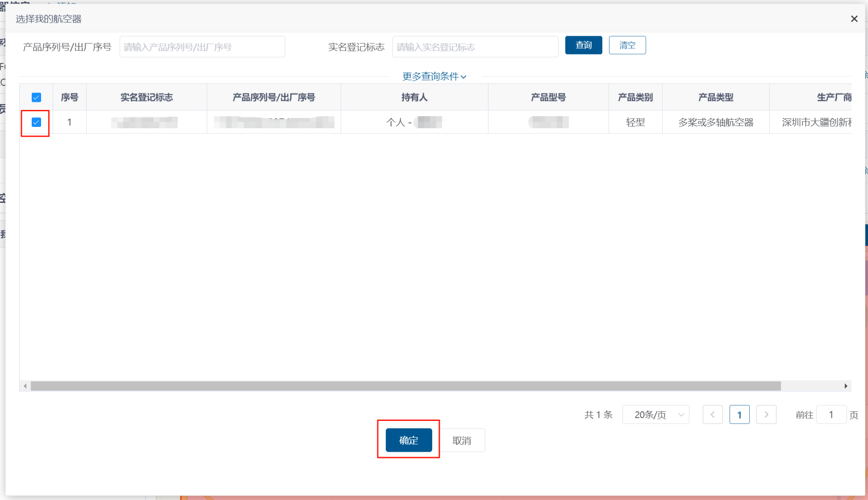Viewport: 868px width, 500px height.
Task: Focus the 实名登记标志 input field
Action: click(x=475, y=47)
